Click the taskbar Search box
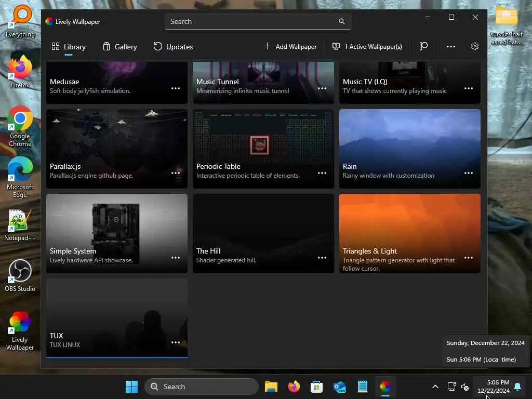This screenshot has height=399, width=532. [202, 387]
